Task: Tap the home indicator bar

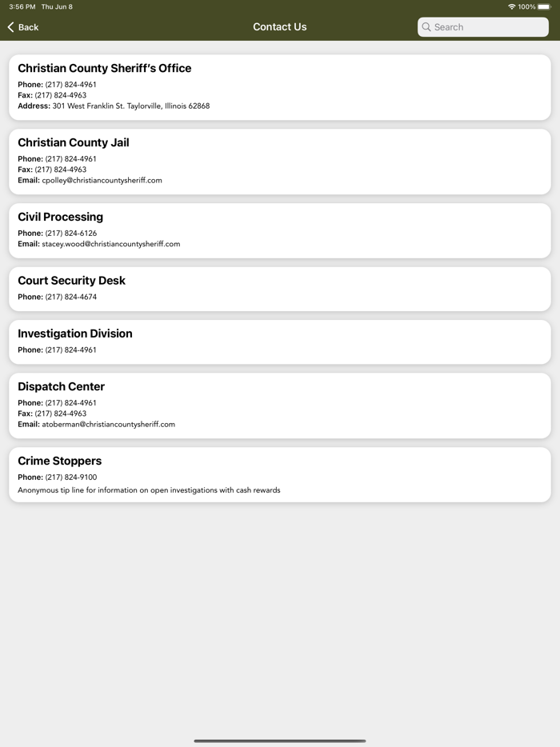Action: pos(280,741)
